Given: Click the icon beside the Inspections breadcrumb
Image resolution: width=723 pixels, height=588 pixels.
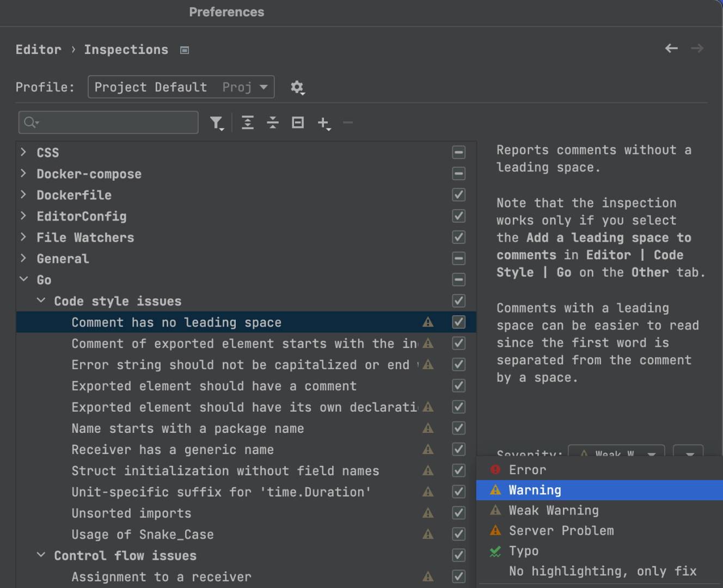Looking at the screenshot, I should coord(185,50).
